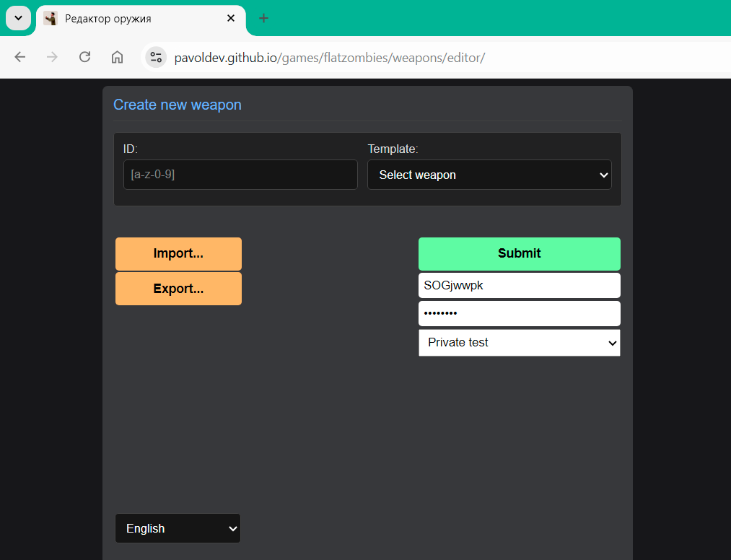The height and width of the screenshot is (560, 731).
Task: Focus the address bar URL
Action: tap(330, 58)
